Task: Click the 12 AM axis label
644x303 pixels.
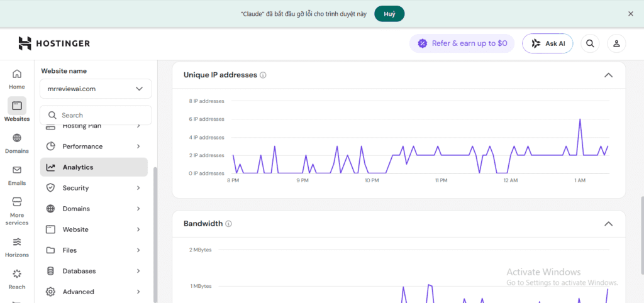Action: pyautogui.click(x=511, y=180)
